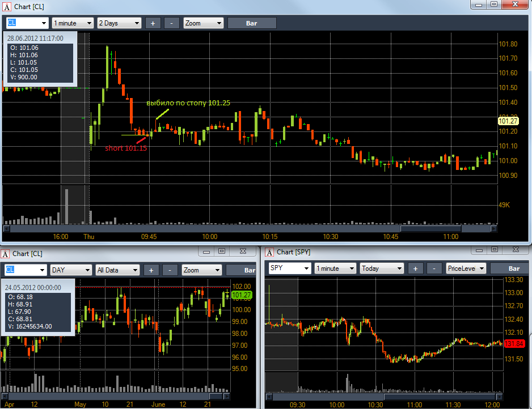Image resolution: width=532 pixels, height=409 pixels.
Task: Click Bar button in SPY chart
Action: (x=510, y=269)
